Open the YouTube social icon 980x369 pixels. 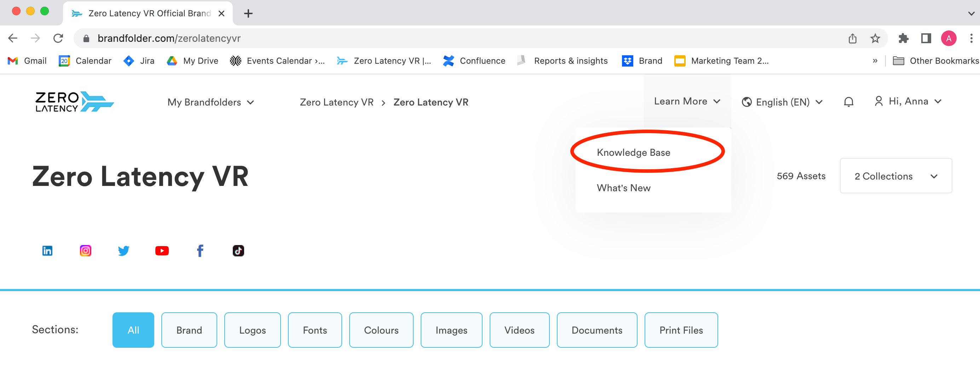coord(162,251)
